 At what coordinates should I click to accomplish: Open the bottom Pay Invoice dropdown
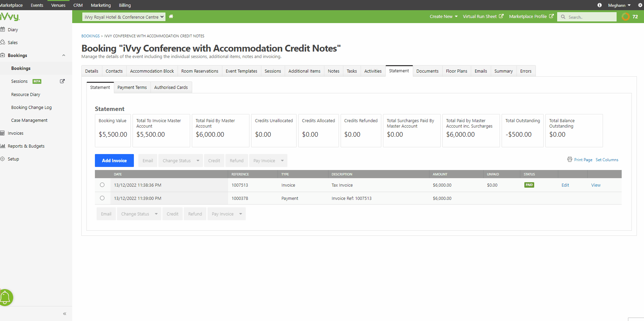(226, 214)
